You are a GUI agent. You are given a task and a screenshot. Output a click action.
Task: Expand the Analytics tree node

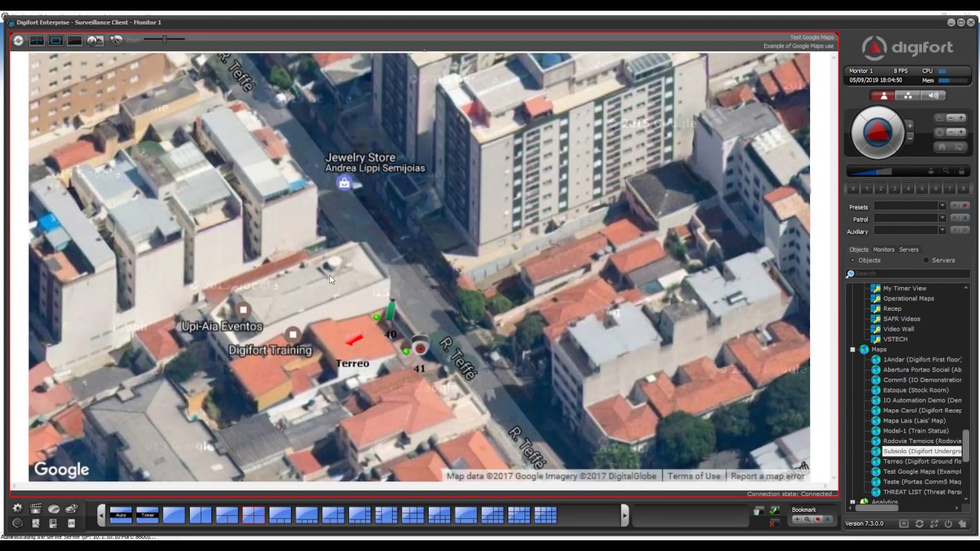(853, 502)
